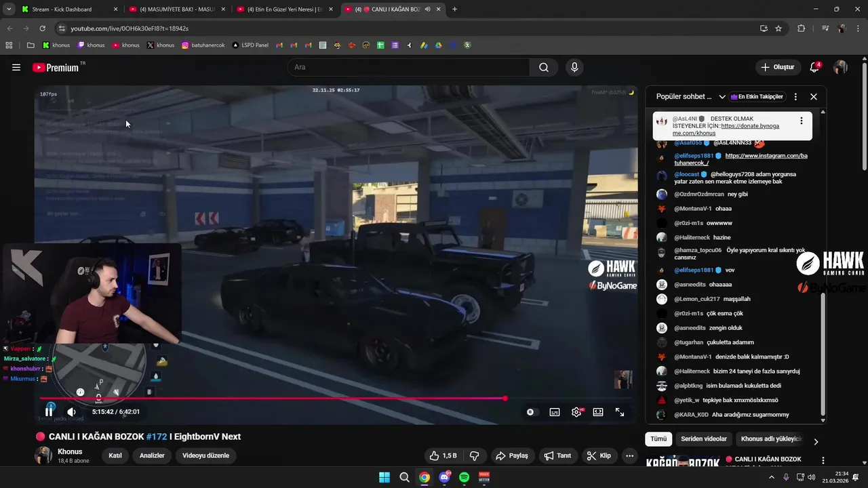Follow the donate.bynogame.com link in the pinned message

[726, 129]
